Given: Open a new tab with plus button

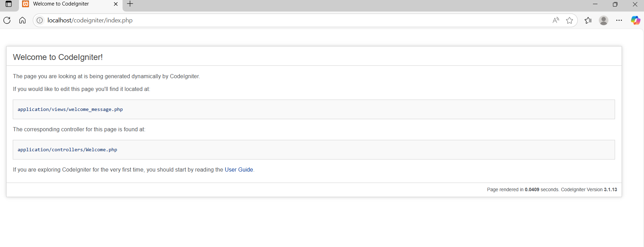Looking at the screenshot, I should pyautogui.click(x=130, y=4).
